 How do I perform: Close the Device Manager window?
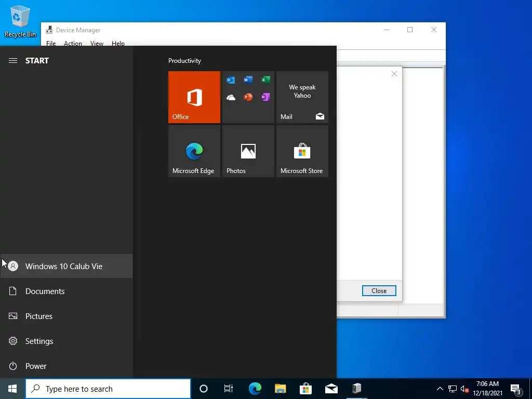coord(434,30)
